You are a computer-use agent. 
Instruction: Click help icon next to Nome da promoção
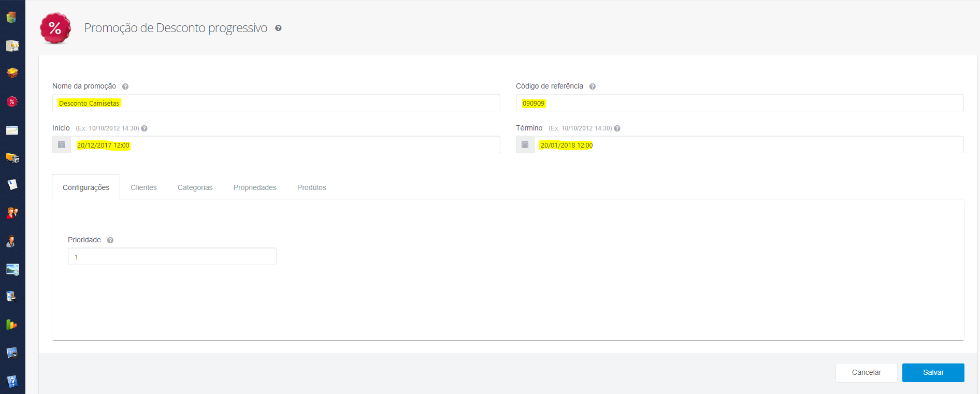click(x=125, y=86)
